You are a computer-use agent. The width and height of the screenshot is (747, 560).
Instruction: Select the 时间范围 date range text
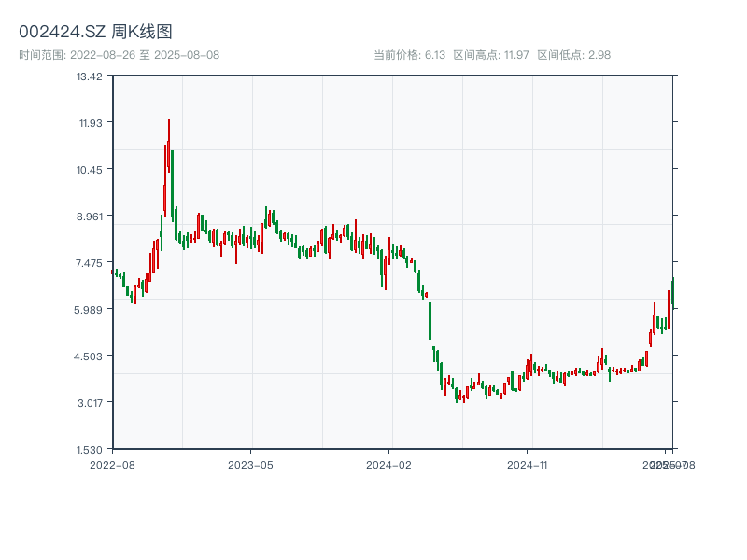(x=120, y=55)
